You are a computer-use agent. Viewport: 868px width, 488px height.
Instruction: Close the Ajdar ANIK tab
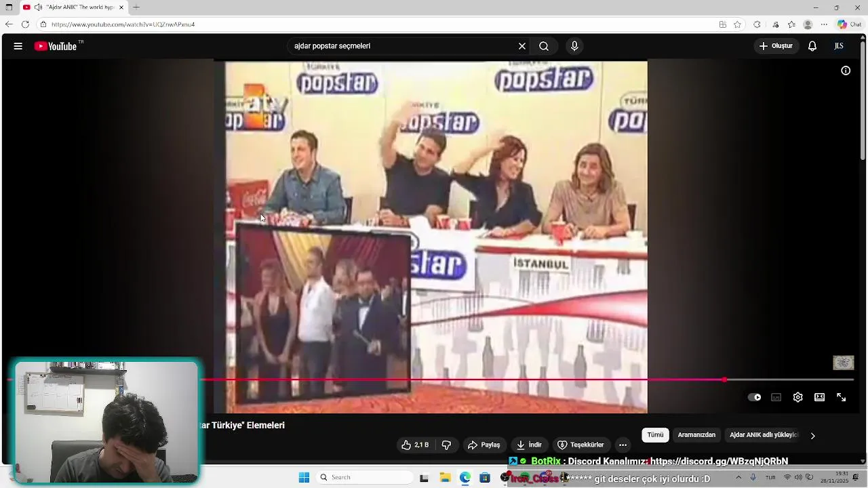tap(121, 7)
